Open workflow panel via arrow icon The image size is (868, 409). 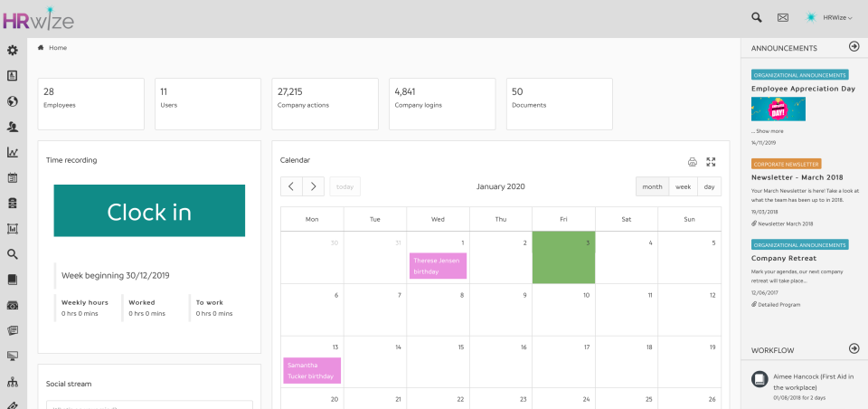click(x=854, y=348)
